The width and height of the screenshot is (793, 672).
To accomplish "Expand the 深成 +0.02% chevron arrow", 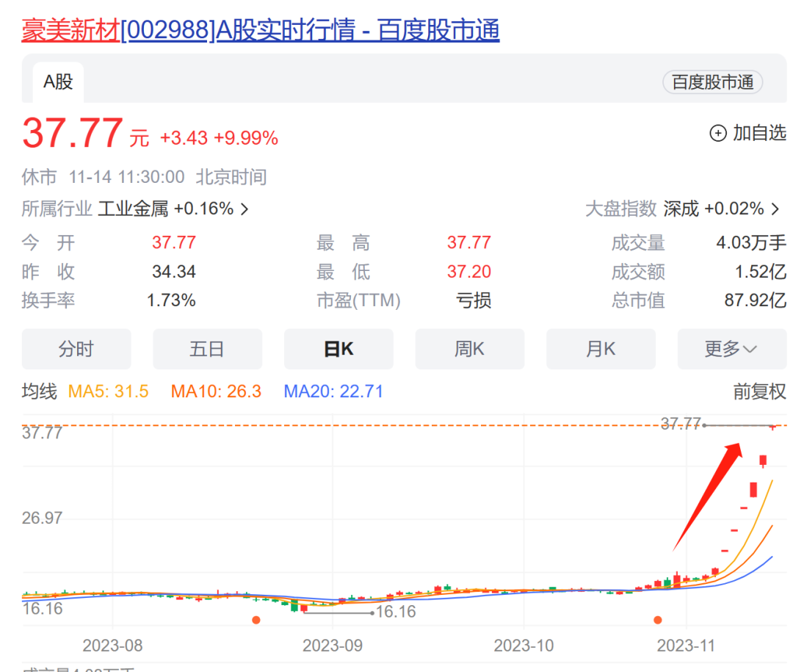I will (x=775, y=209).
